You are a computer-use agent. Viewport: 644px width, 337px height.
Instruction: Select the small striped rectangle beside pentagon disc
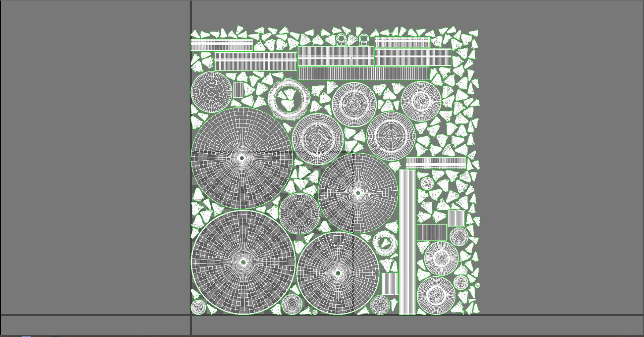pyautogui.click(x=238, y=90)
